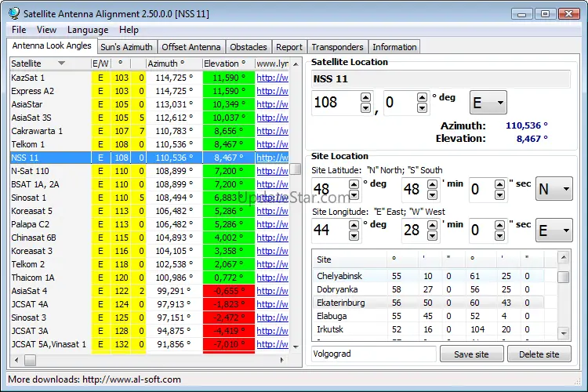This screenshot has height=392, width=588.
Task: Switch to the Transponders tab
Action: tap(337, 47)
